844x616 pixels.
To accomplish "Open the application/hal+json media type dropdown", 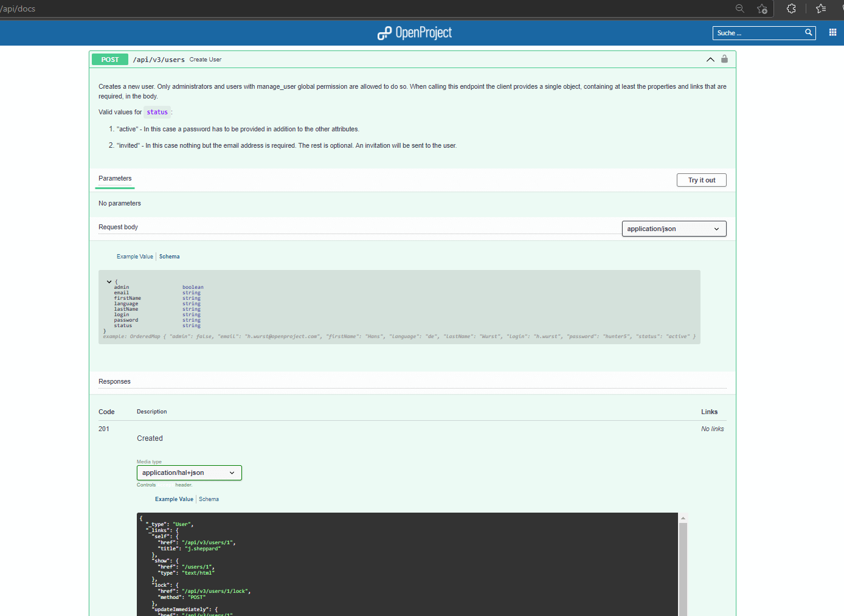I will click(189, 472).
